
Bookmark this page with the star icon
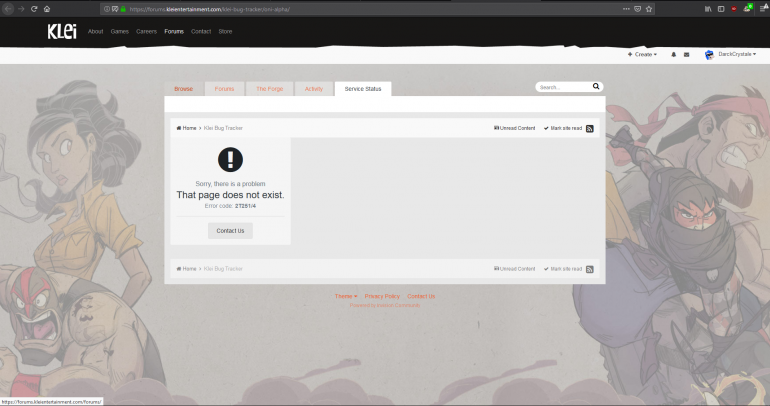click(649, 9)
